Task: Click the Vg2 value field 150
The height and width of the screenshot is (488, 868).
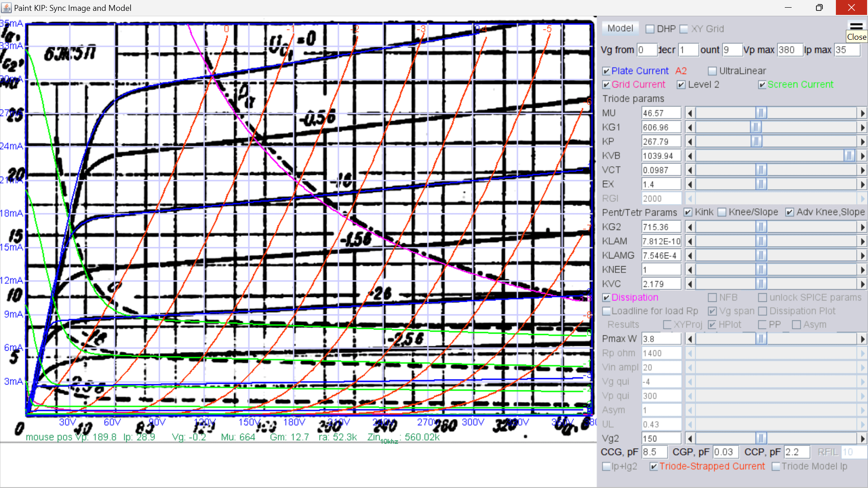Action: point(661,438)
